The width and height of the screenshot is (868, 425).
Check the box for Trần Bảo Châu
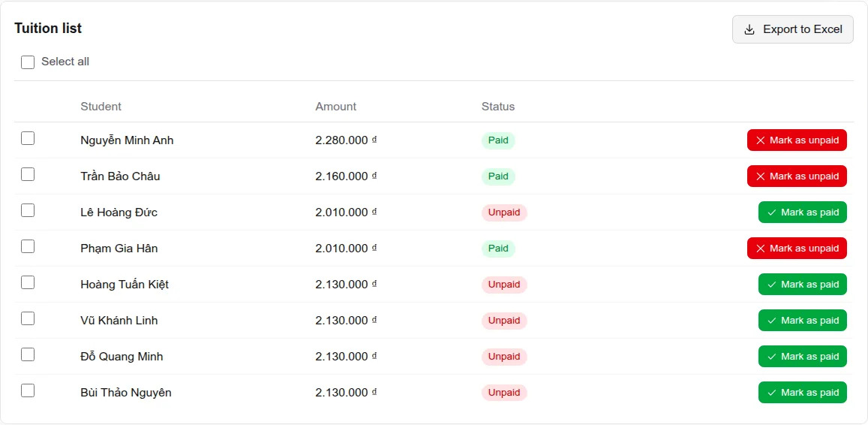28,174
